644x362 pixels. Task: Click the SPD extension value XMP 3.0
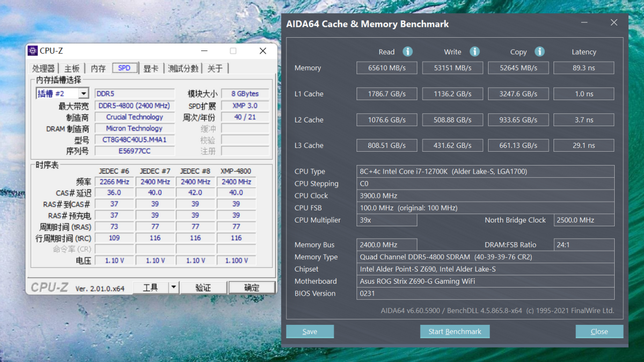pos(245,106)
